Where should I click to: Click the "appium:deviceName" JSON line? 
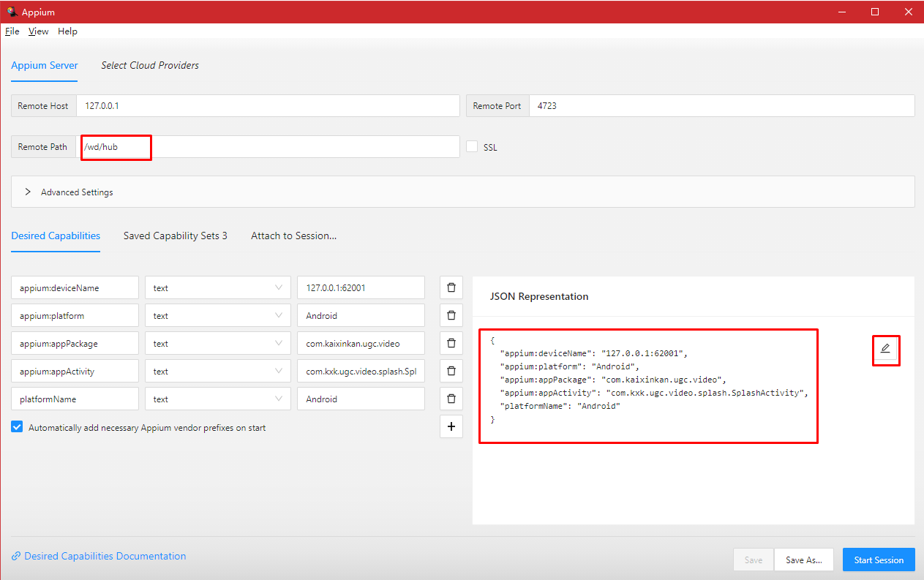tap(593, 353)
